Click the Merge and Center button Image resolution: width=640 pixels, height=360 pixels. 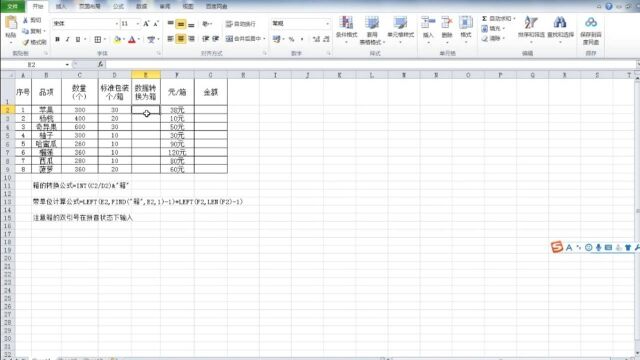(244, 39)
